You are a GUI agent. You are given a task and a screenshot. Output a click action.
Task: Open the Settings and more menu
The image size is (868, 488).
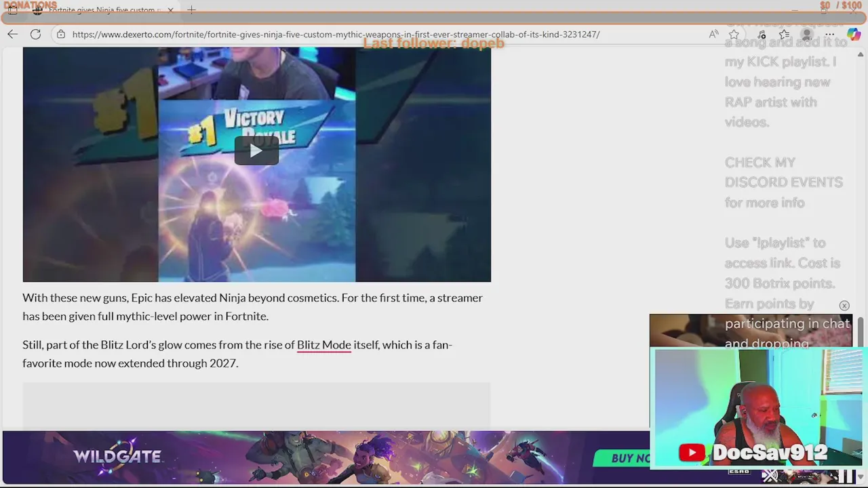tap(830, 34)
